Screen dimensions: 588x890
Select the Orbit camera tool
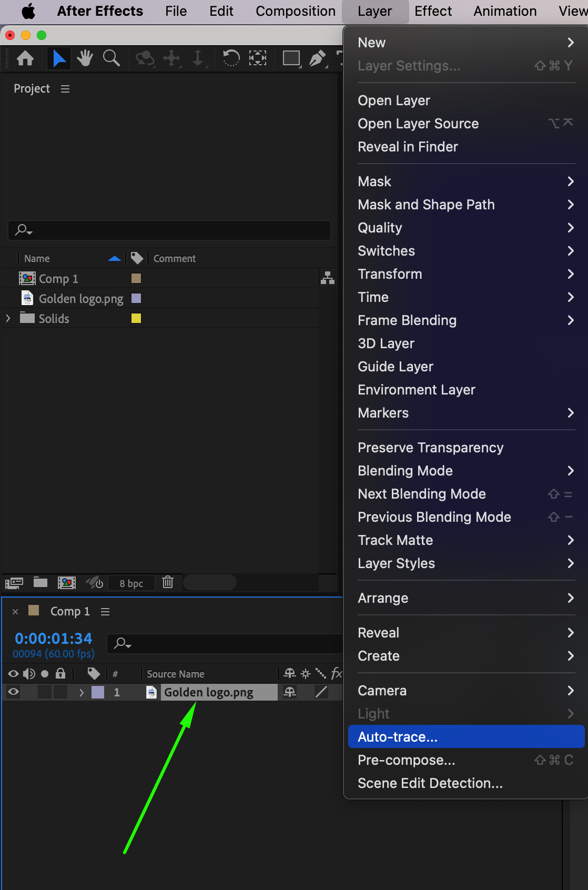pyautogui.click(x=145, y=58)
